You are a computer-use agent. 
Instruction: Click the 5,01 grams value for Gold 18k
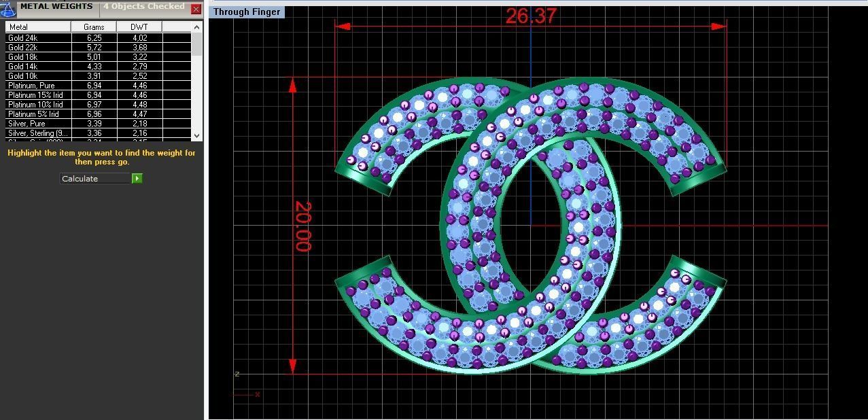(x=94, y=57)
